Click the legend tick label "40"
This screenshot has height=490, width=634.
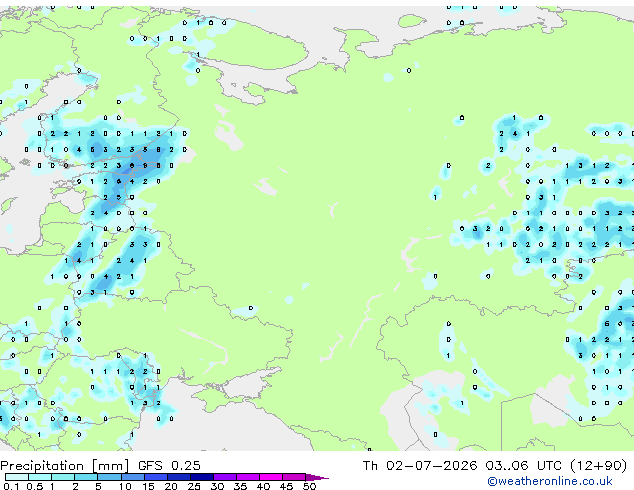(263, 486)
